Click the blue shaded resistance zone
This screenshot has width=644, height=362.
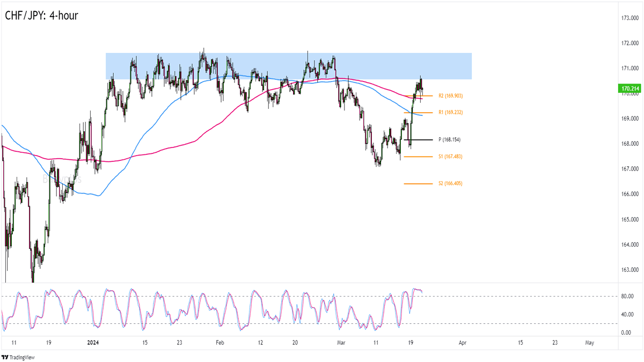coord(288,66)
